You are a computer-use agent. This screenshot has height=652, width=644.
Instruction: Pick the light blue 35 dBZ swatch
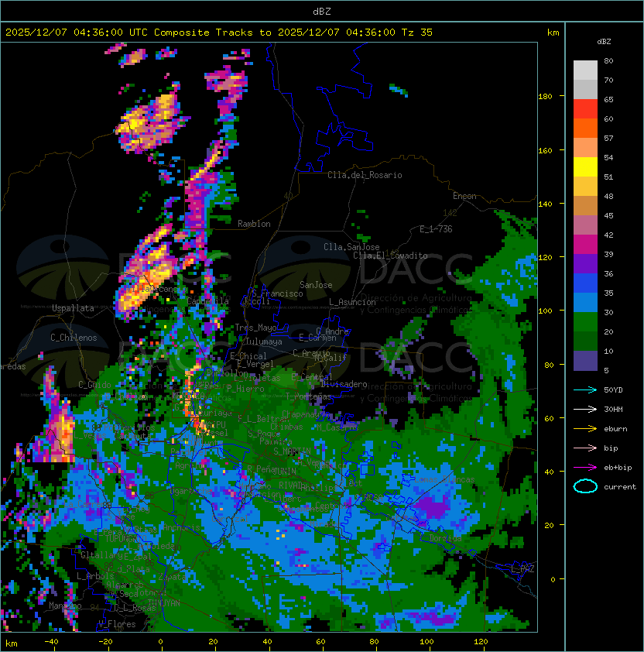click(x=585, y=302)
